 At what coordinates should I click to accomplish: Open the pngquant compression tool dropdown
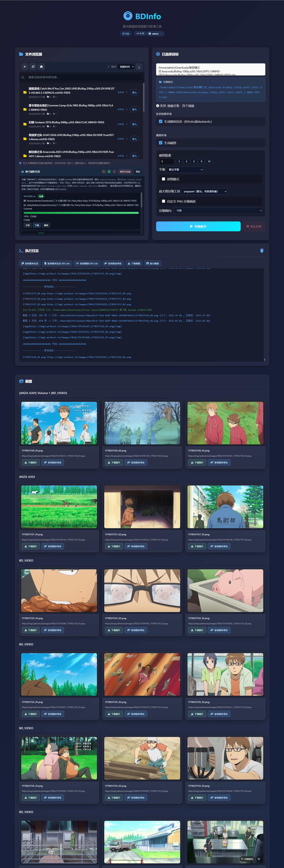click(x=204, y=191)
